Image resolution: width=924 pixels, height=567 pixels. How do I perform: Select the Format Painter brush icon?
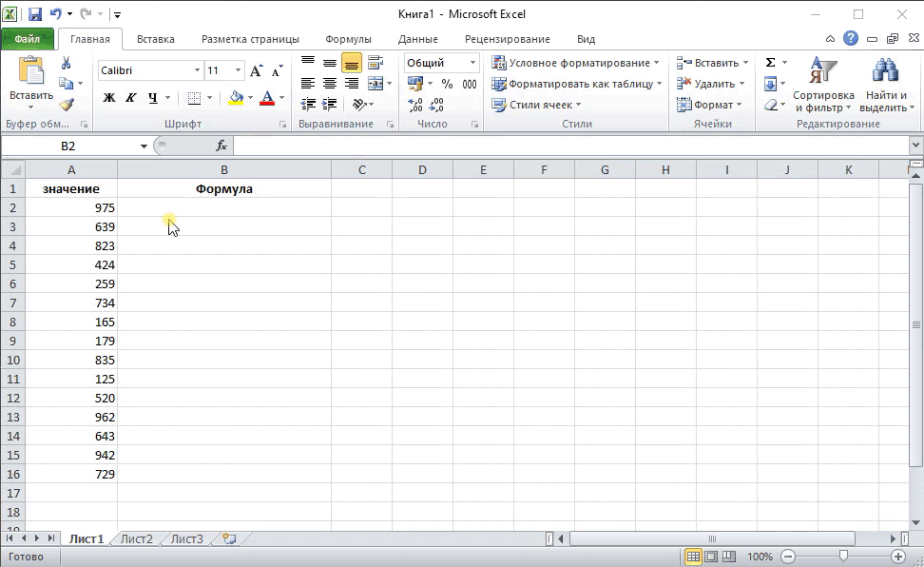pyautogui.click(x=66, y=105)
